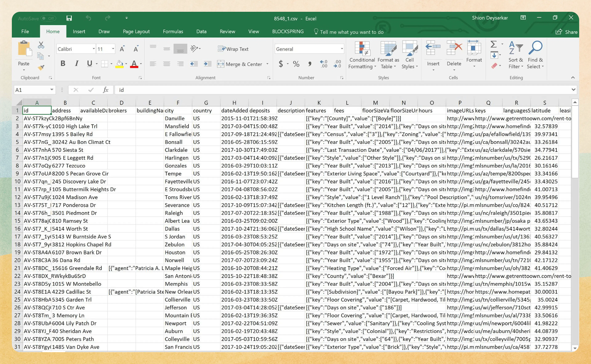Viewport: 591px width, 364px height.
Task: Open the General number format dropdown
Action: tap(342, 49)
